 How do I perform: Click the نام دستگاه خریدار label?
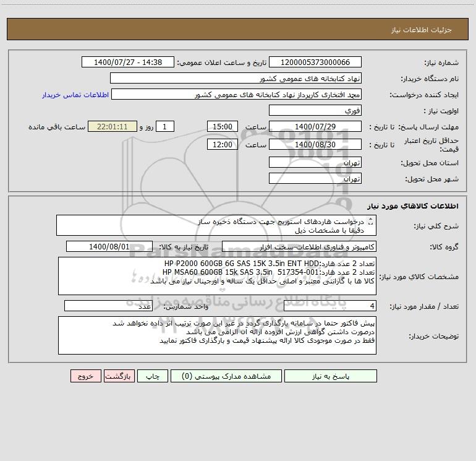(430, 79)
